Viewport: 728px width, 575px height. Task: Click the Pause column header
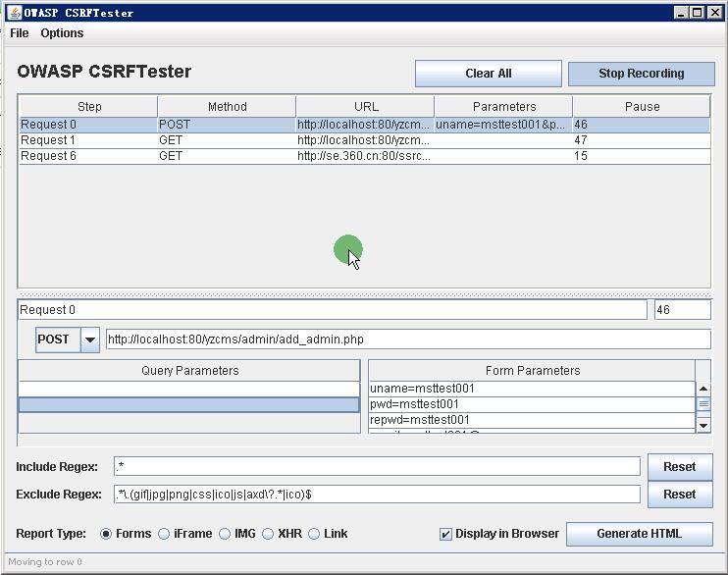[642, 107]
